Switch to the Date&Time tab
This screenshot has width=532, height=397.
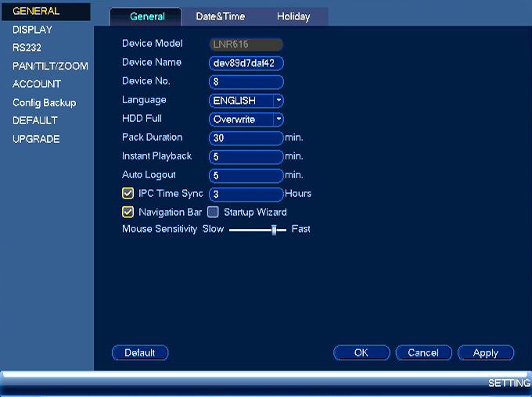point(220,16)
